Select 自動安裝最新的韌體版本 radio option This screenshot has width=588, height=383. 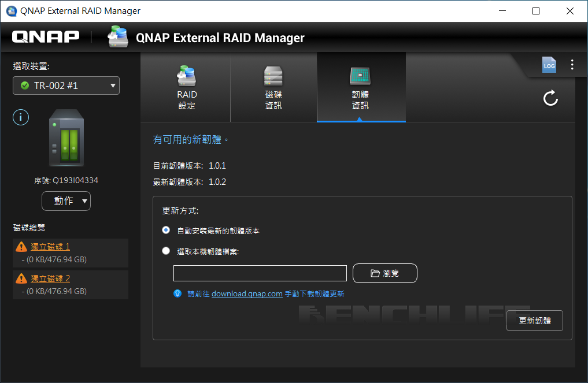(166, 230)
